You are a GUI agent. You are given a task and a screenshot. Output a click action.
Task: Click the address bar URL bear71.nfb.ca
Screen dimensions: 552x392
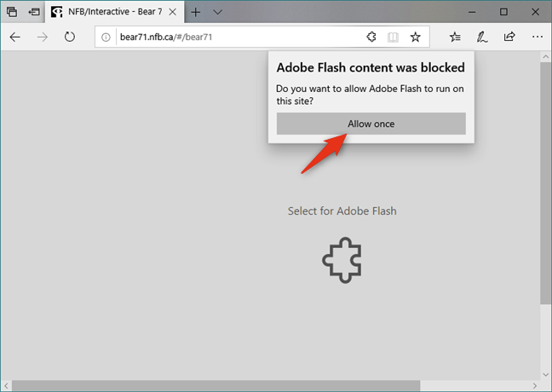(x=166, y=37)
